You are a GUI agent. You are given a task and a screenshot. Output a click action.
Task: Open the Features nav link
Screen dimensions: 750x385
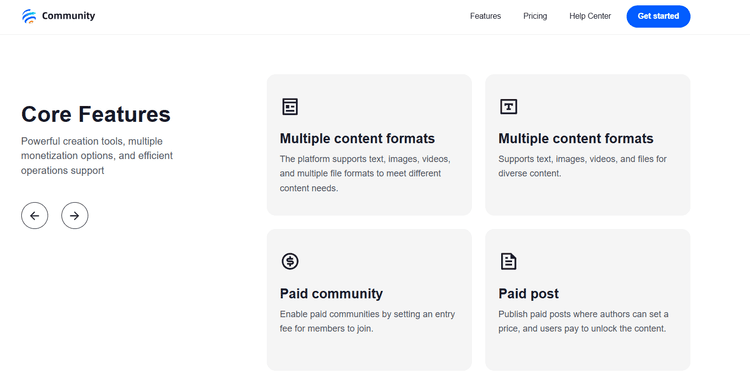pos(485,16)
